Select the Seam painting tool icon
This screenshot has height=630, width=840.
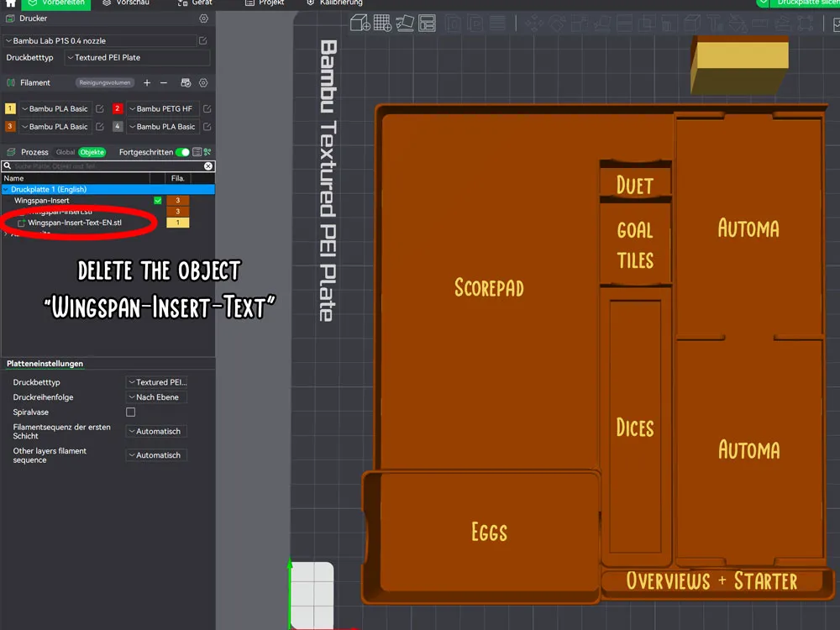(x=692, y=24)
